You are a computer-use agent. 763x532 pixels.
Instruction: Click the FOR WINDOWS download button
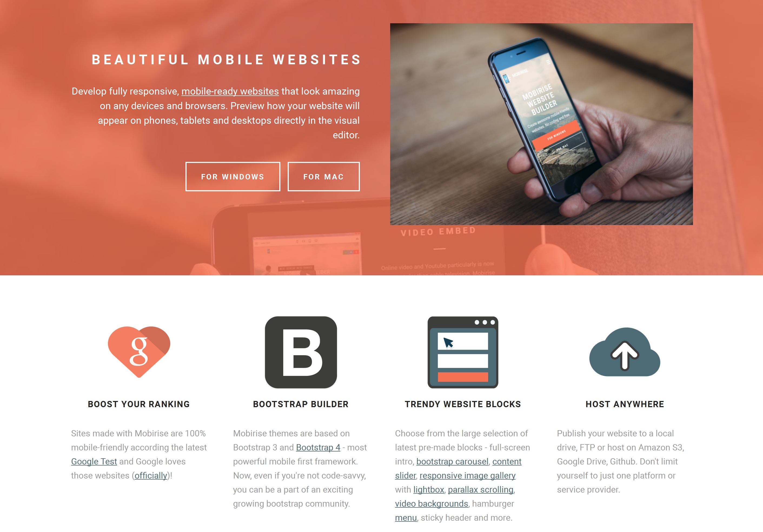[233, 177]
